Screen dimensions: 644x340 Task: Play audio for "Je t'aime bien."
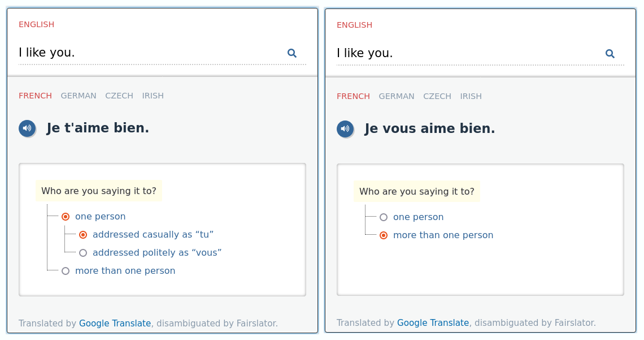(27, 128)
